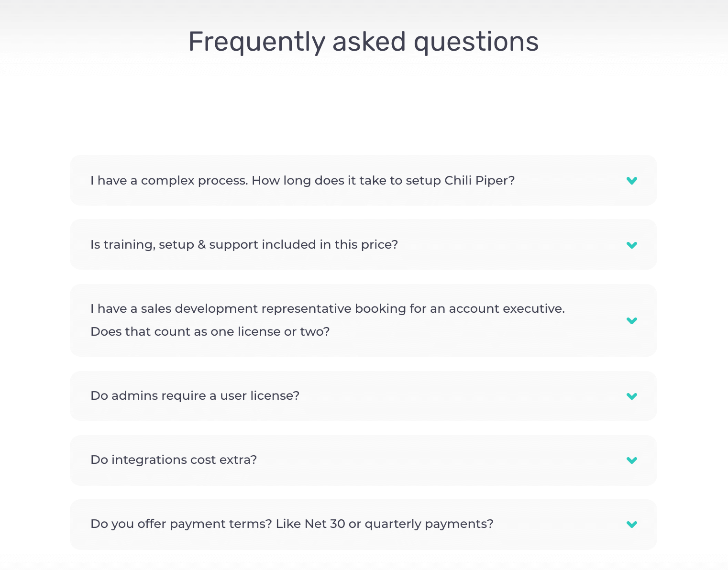This screenshot has width=728, height=570.
Task: Click the teal arrow for training, setup & support
Action: click(x=632, y=245)
